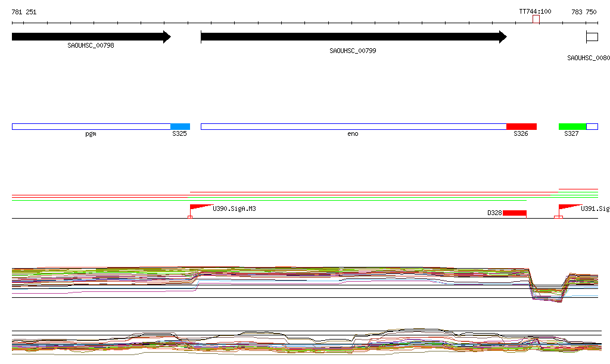610x364 pixels.
Task: Open the SAOUHSC_00799 text label
Action: [353, 51]
